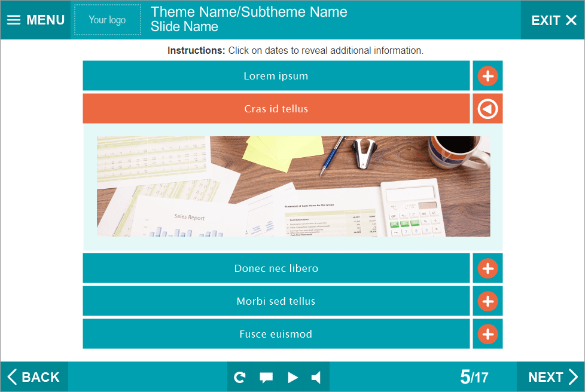
Task: Open the Morbi sed tellus header bar
Action: (x=276, y=301)
